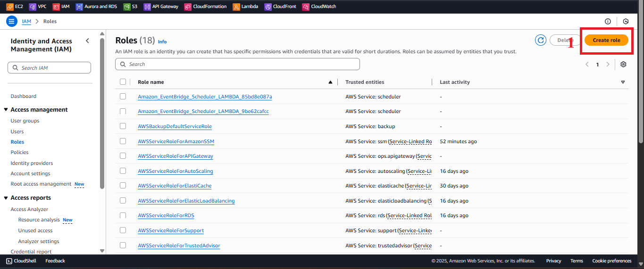Click the roles Search field
644x269 pixels.
pyautogui.click(x=237, y=64)
